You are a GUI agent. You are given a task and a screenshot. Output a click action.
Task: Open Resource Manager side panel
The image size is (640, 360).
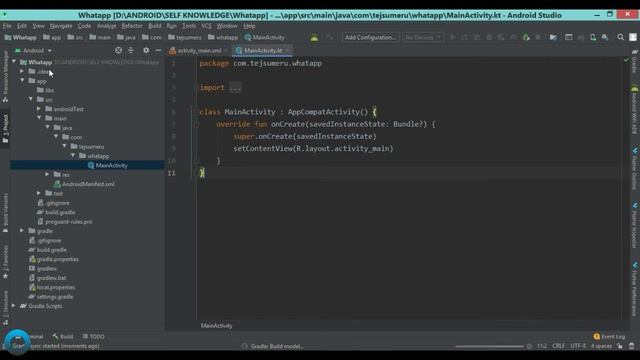point(5,76)
